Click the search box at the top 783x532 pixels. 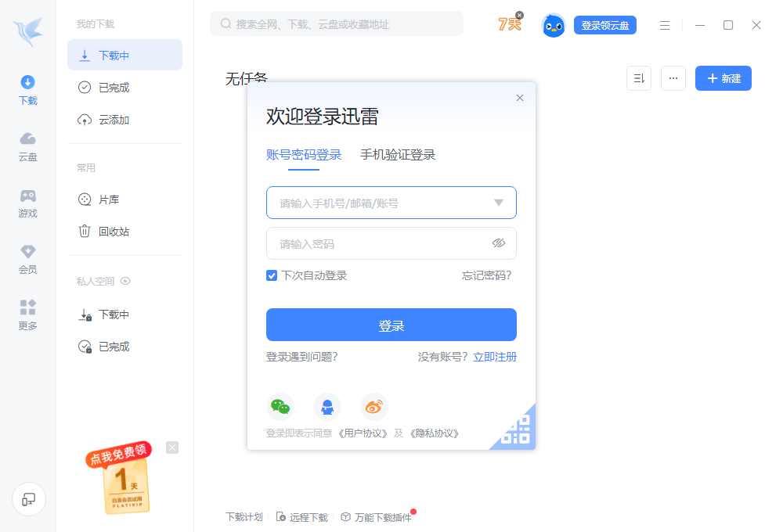click(x=337, y=23)
